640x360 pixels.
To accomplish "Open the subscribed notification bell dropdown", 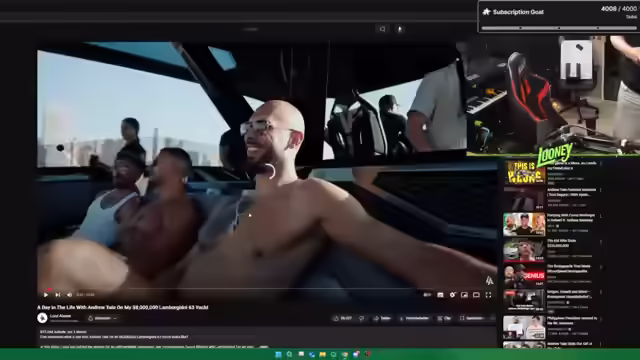I will pyautogui.click(x=102, y=318).
